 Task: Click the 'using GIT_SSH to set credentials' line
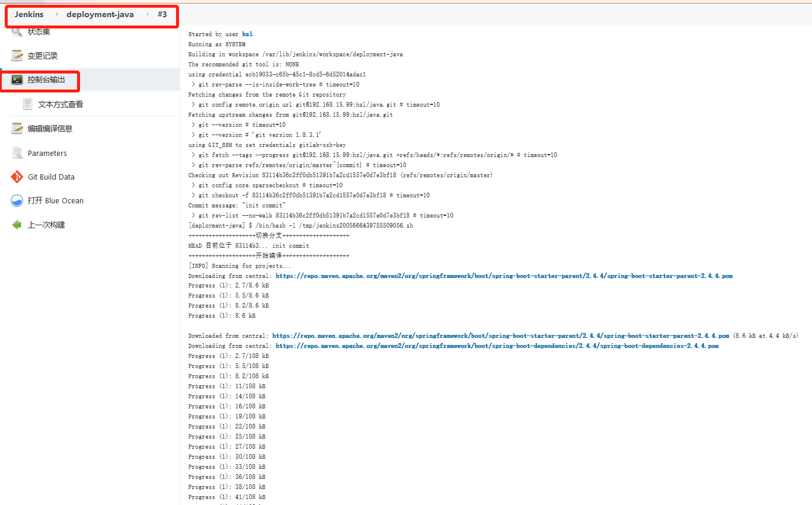point(267,145)
